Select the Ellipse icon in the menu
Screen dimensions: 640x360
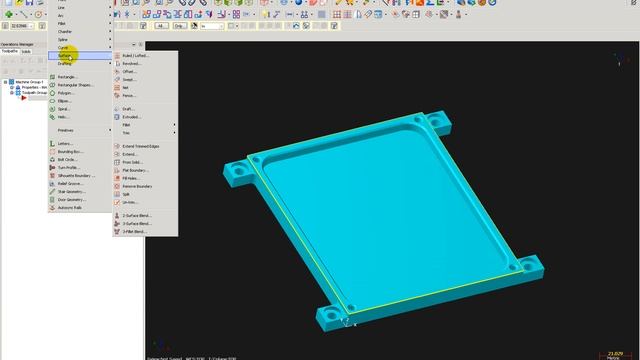[x=52, y=101]
